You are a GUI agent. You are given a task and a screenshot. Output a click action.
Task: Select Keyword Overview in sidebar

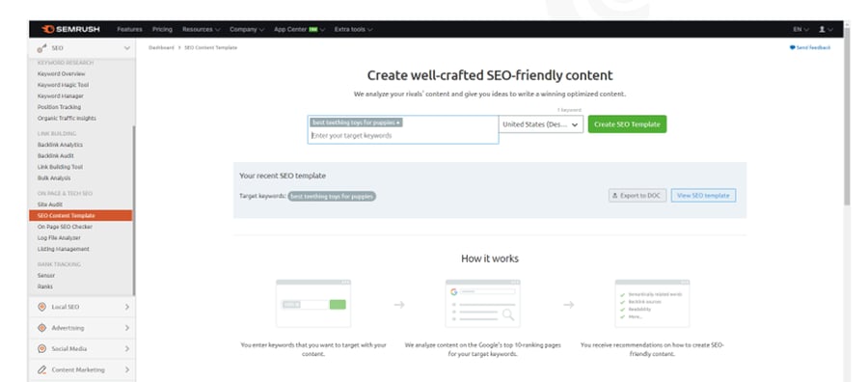pyautogui.click(x=62, y=73)
